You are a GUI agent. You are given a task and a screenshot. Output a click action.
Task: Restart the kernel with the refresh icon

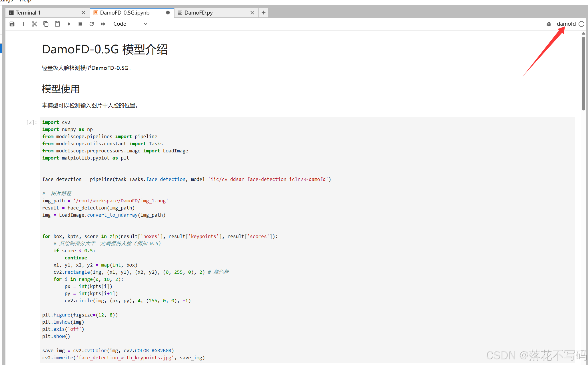click(x=92, y=24)
